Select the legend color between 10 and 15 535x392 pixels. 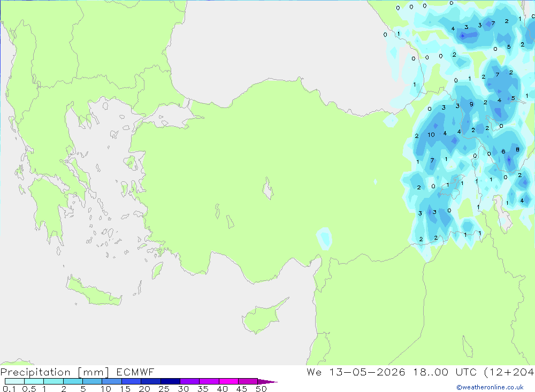click(112, 381)
